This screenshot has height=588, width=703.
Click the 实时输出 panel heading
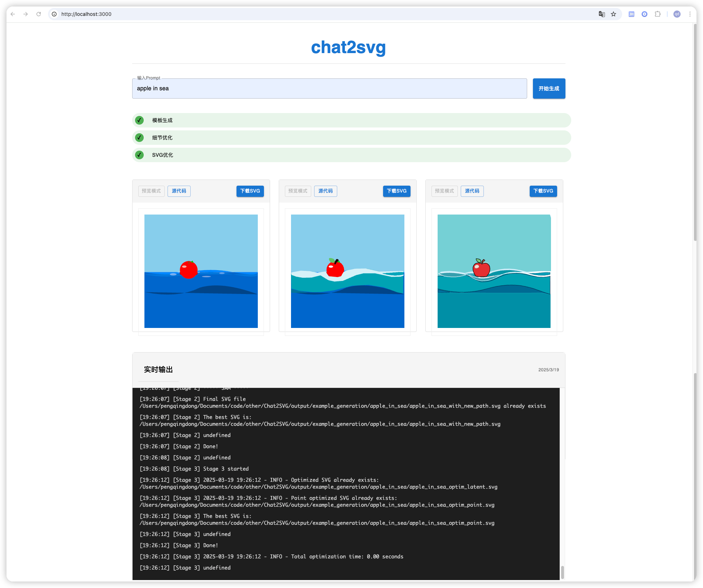(x=158, y=369)
